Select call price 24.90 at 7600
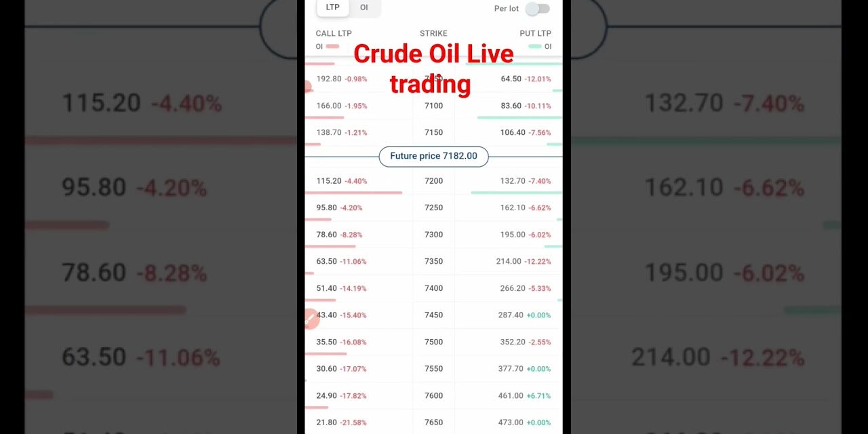Screen dimensions: 868x434 tap(327, 395)
